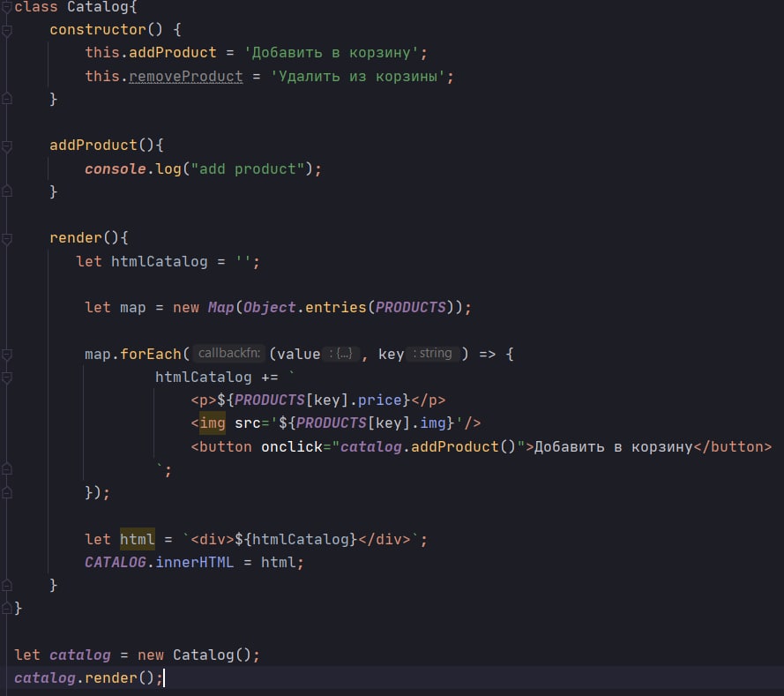Click Object.entries call
The width and height of the screenshot is (784, 696).
coord(305,308)
